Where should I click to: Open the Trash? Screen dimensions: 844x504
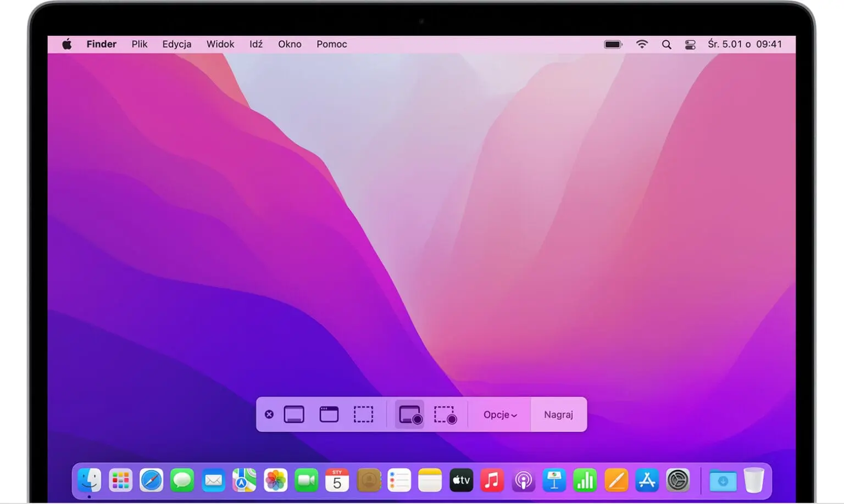754,480
